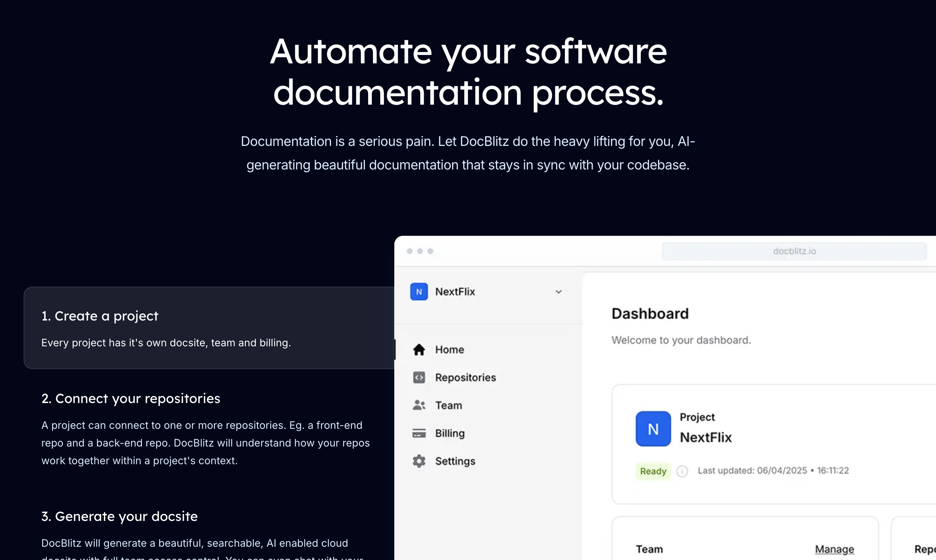Click the Repositories code icon

419,378
